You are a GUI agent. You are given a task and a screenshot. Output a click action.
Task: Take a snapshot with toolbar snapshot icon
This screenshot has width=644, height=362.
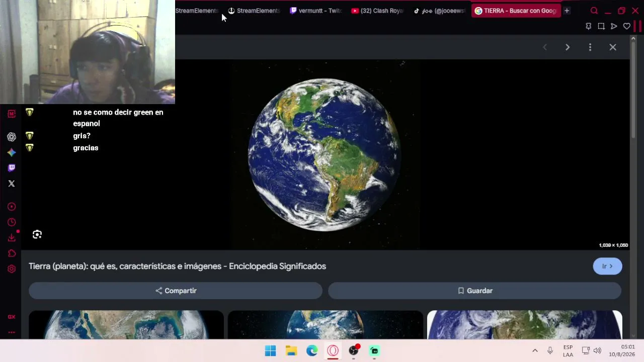pos(601,26)
